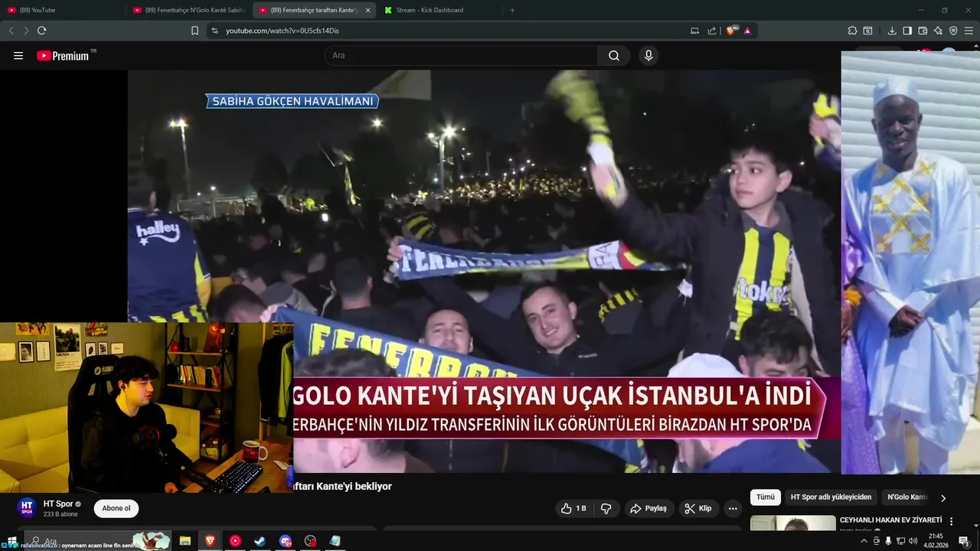
Task: View site information icon in address bar
Action: coord(214,31)
